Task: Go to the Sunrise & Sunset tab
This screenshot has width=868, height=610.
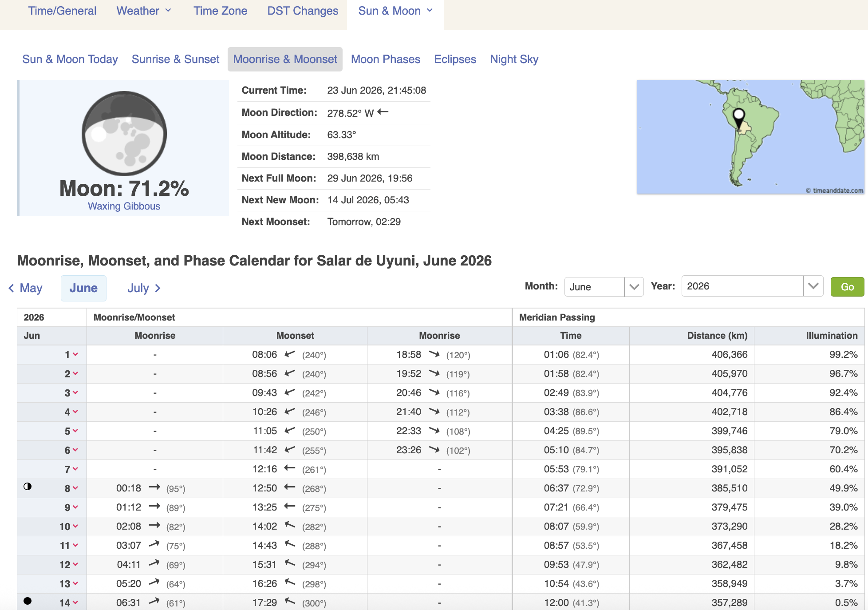Action: (175, 59)
